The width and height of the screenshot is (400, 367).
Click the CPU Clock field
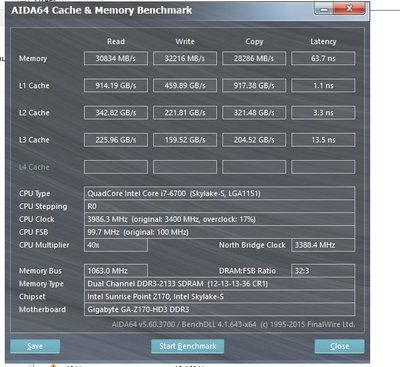tap(219, 219)
